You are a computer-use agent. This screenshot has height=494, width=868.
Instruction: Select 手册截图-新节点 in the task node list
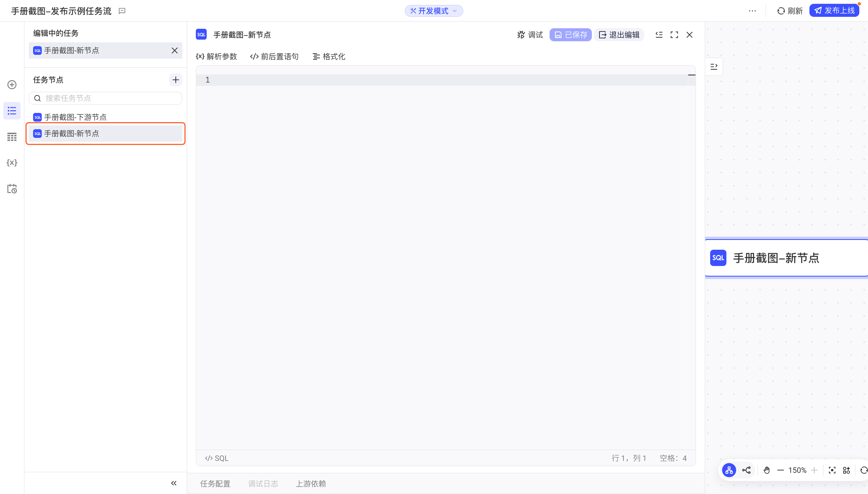click(106, 133)
